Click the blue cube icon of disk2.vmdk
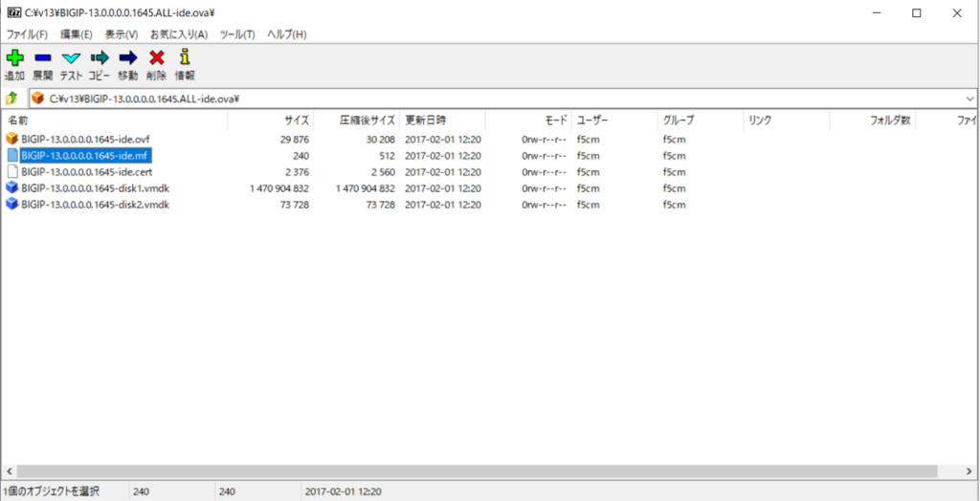 point(11,204)
